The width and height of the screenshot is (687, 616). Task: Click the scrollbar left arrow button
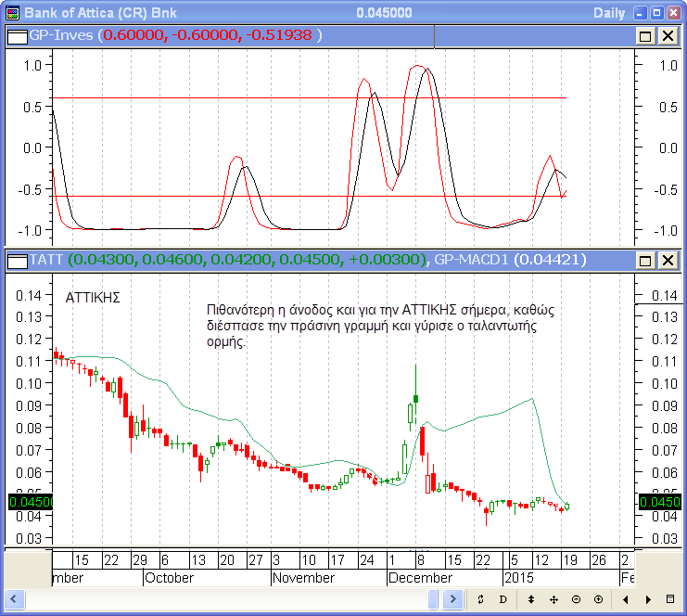[14, 599]
